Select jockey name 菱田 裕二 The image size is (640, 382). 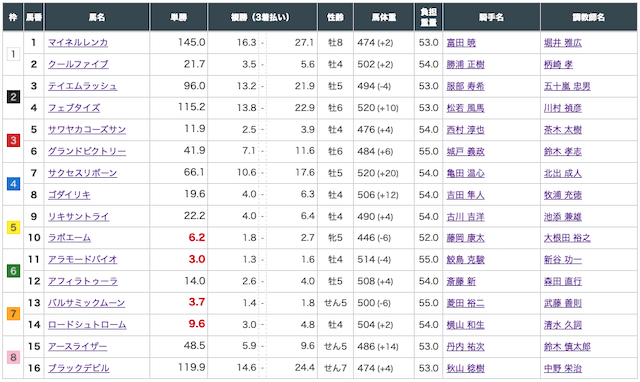465,303
